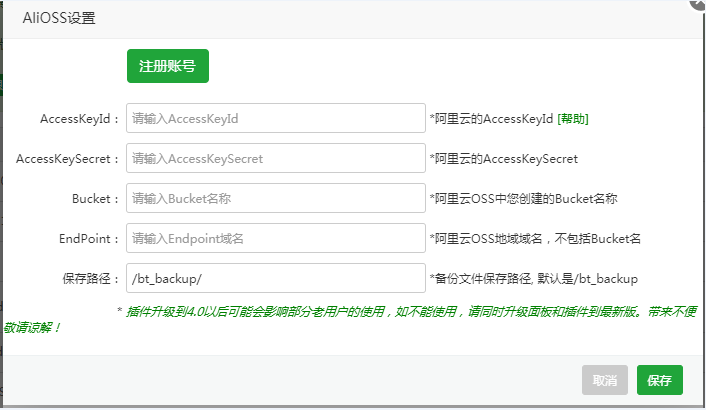Focus the EndPoint domain input field
This screenshot has height=410, width=706.
pos(276,238)
